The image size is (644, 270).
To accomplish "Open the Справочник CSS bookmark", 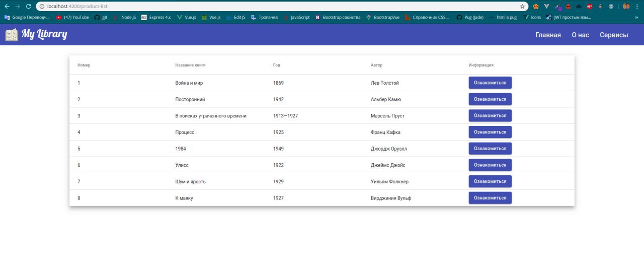I will 427,17.
